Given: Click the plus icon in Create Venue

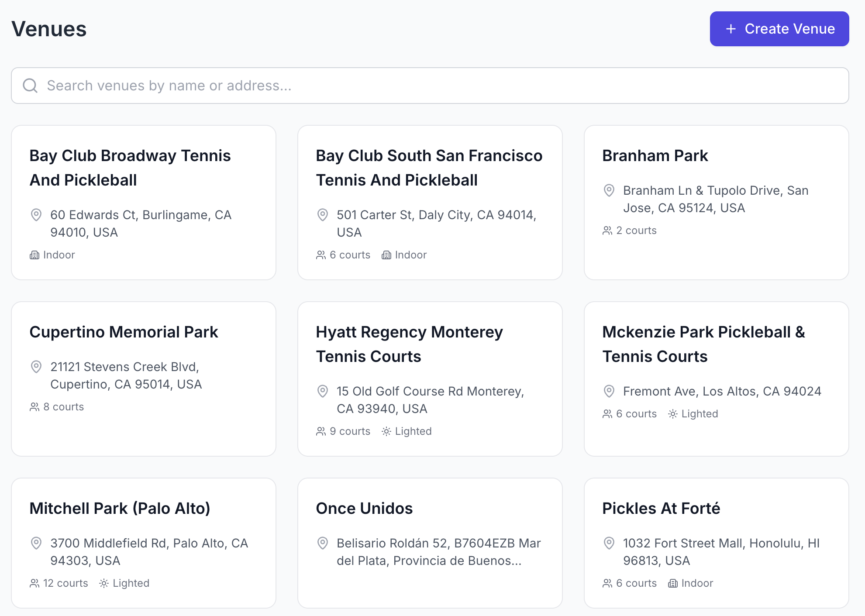Looking at the screenshot, I should (731, 29).
